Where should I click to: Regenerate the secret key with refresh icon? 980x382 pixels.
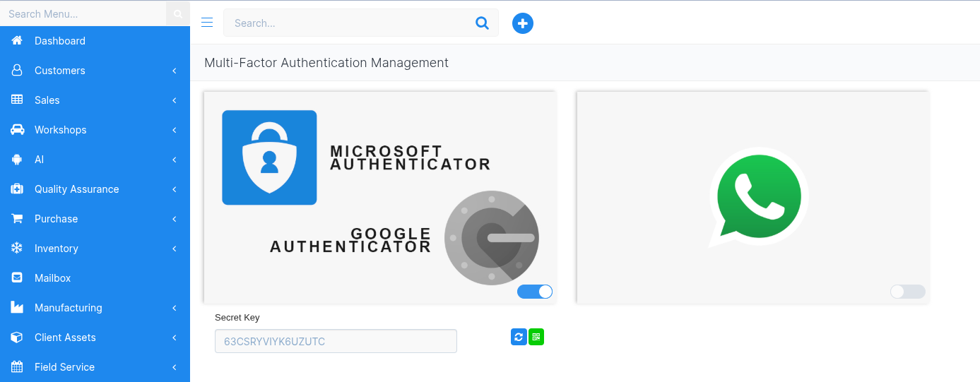pyautogui.click(x=519, y=338)
